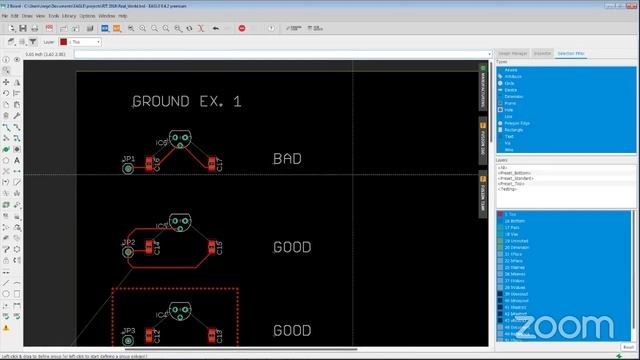Click the Redraw refresh icon

tap(189, 28)
